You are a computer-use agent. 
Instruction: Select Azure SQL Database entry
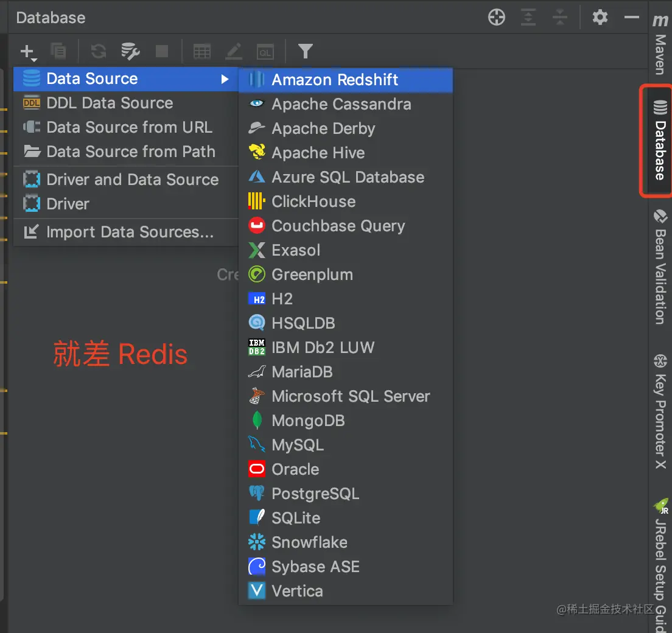coord(345,177)
